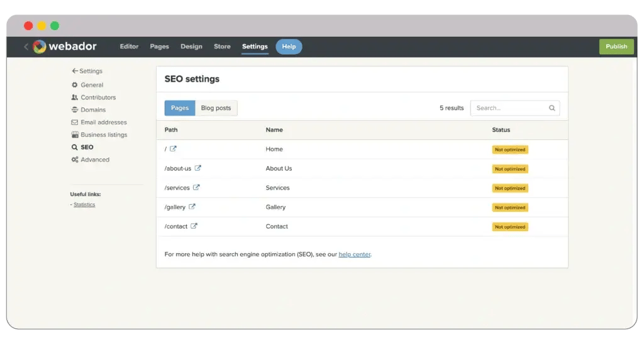Image resolution: width=644 pixels, height=348 pixels.
Task: Click the blue Help button
Action: click(x=289, y=46)
